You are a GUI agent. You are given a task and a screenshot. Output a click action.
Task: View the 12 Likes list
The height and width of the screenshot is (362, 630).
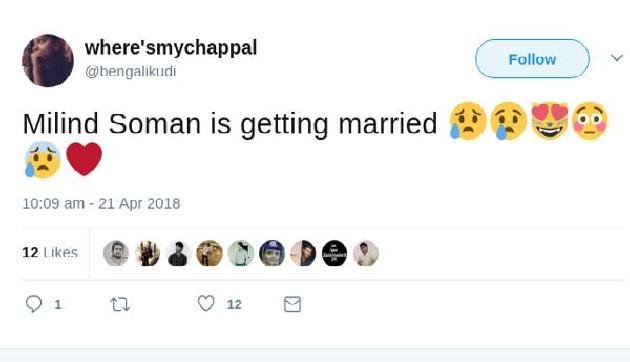pos(50,252)
